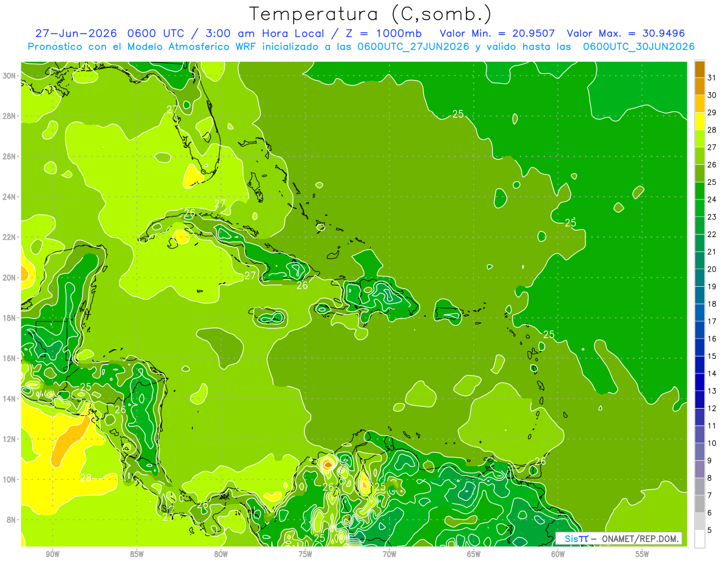Click the color scale label "24"
Image resolution: width=728 pixels, height=562 pixels.
click(x=712, y=199)
